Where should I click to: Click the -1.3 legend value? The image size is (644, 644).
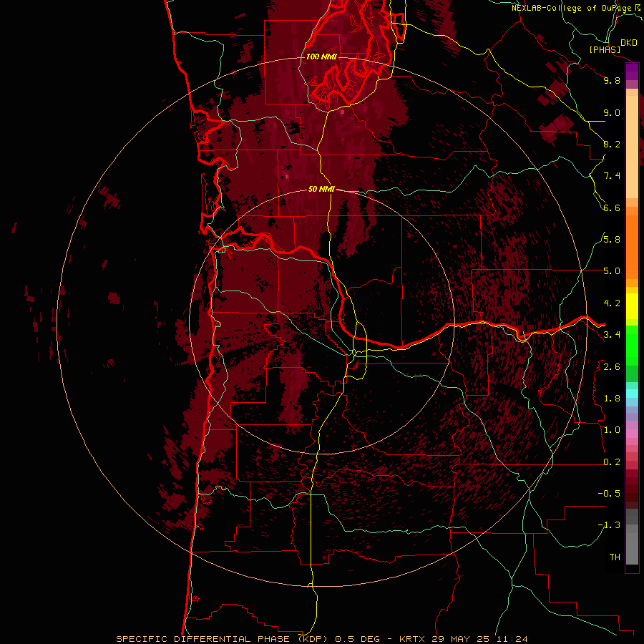(609, 525)
